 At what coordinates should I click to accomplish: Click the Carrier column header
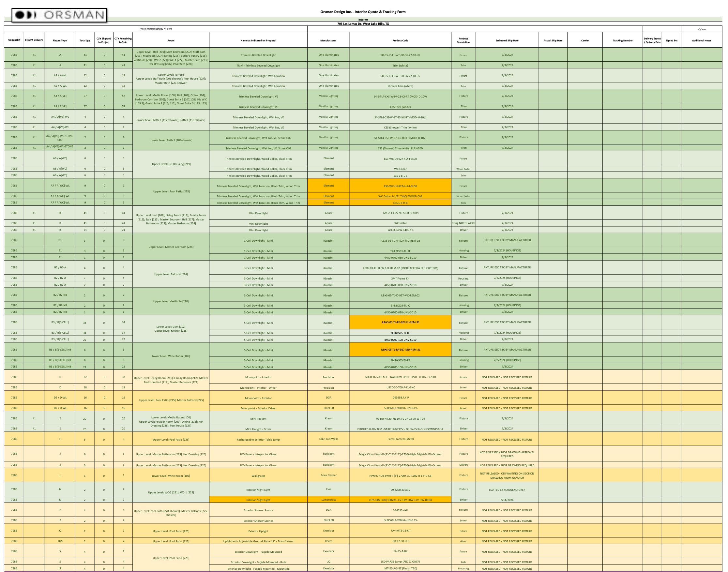pyautogui.click(x=585, y=40)
